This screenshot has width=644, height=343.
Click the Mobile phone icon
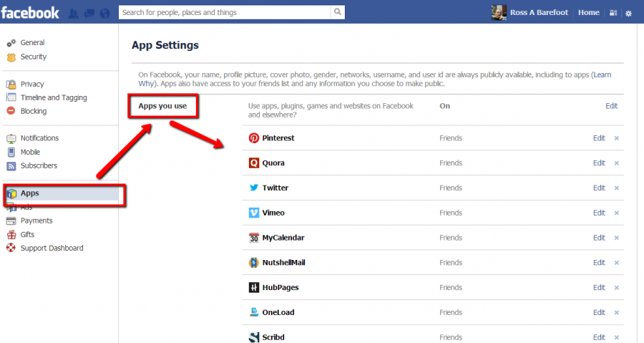(x=11, y=152)
